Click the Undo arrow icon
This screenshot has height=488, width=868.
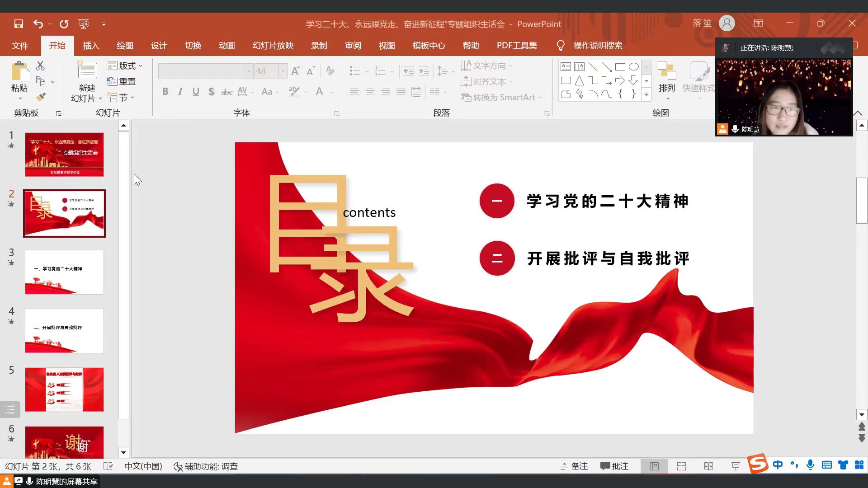(38, 24)
